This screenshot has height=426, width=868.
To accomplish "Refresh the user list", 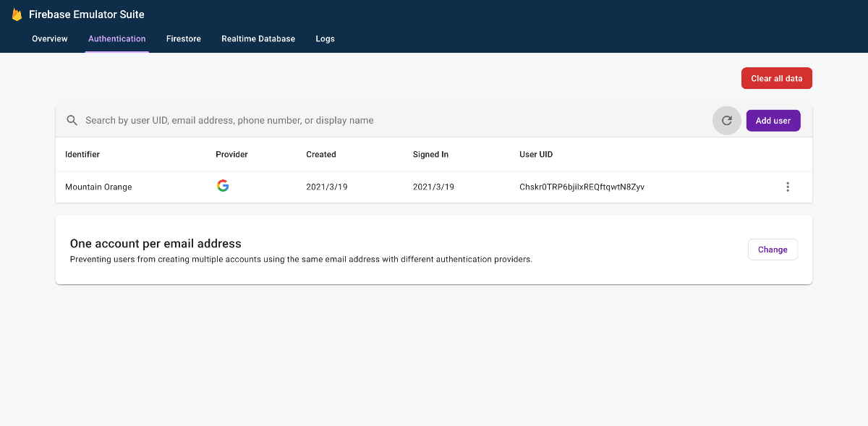I will pos(727,121).
